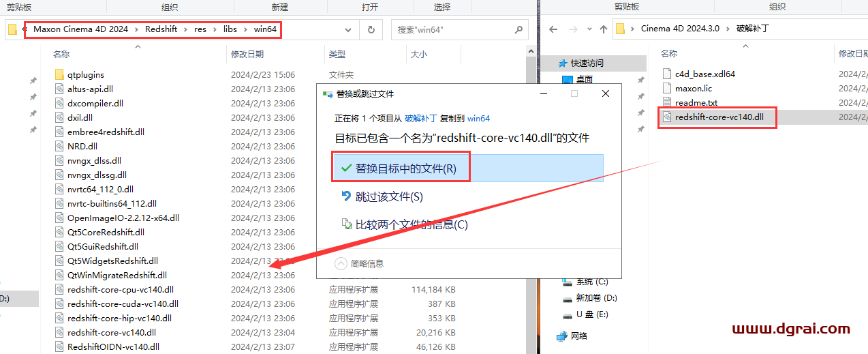Viewport: 868px width, 354px height.
Task: Sort by 修改日期 column in win64 window
Action: pyautogui.click(x=247, y=54)
